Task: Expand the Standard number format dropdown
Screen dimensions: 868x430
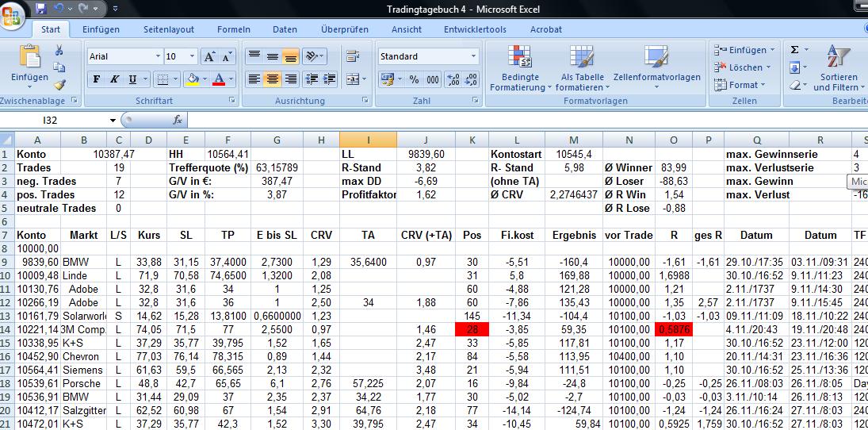Action: tap(473, 56)
